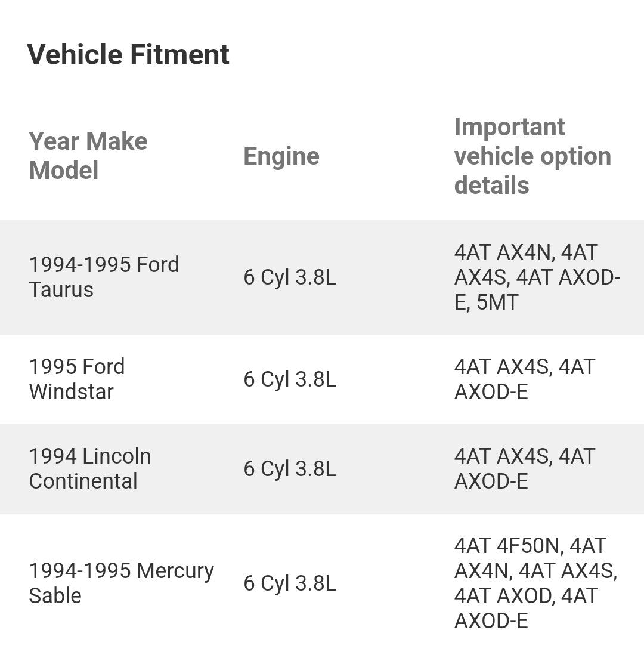The width and height of the screenshot is (644, 661).
Task: Click Ford Taurus transmission options ending in 5MT
Action: 537,277
